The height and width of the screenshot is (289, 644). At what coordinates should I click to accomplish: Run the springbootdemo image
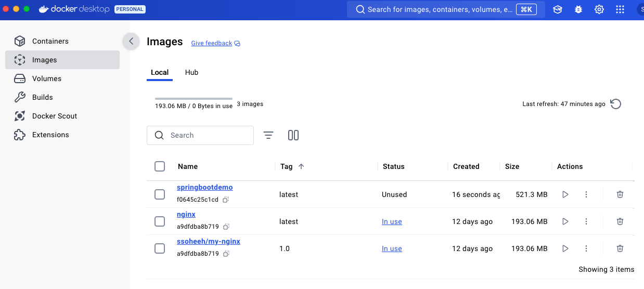point(565,194)
